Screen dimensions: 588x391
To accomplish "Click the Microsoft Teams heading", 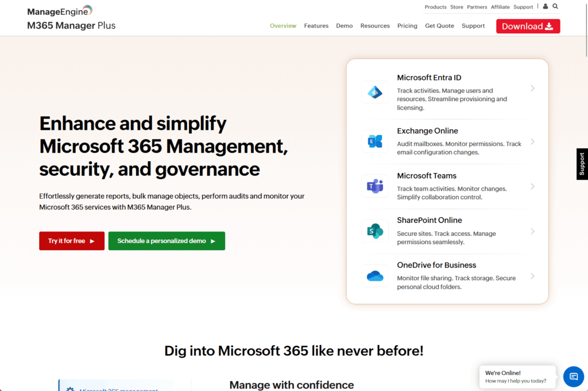I will coord(427,176).
